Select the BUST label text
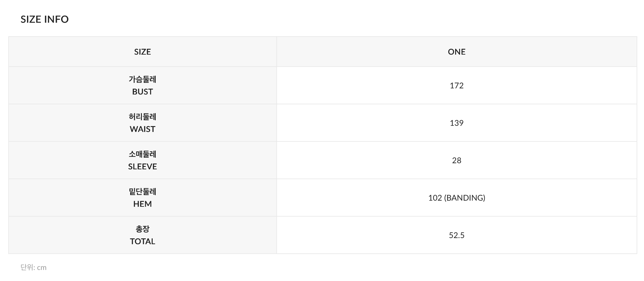The height and width of the screenshot is (281, 644). 142,92
